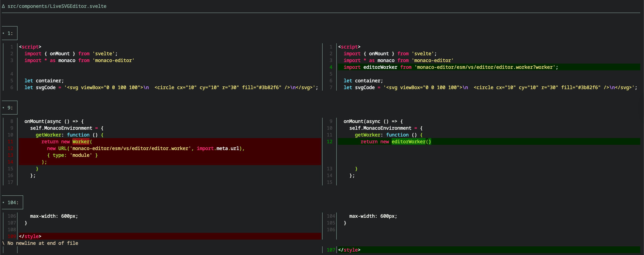Image resolution: width=644 pixels, height=255 pixels.
Task: Open the file src/components/LiveSVGEditor.svelte
Action: coord(57,6)
